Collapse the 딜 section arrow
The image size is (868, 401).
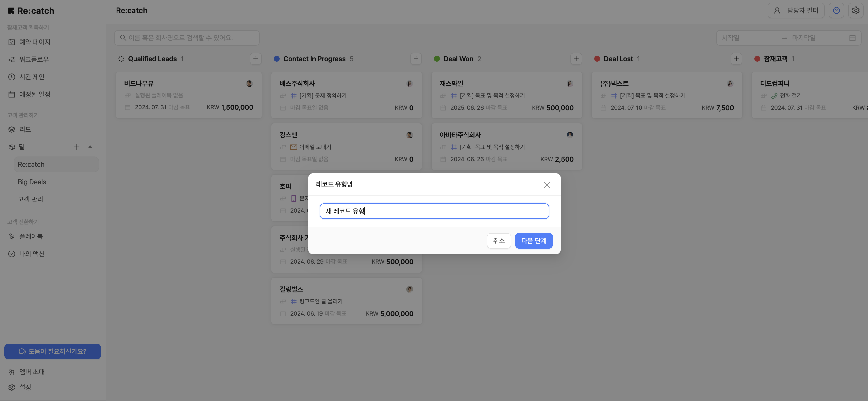coord(90,147)
